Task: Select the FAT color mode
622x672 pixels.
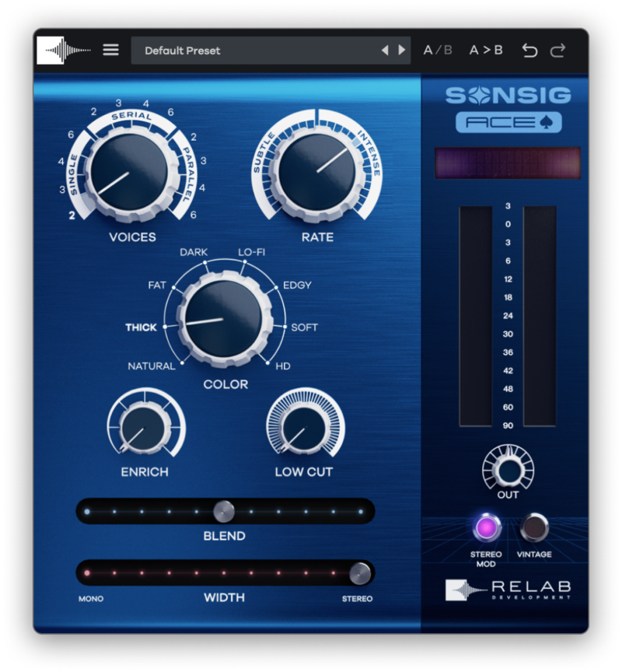Action: tap(157, 285)
